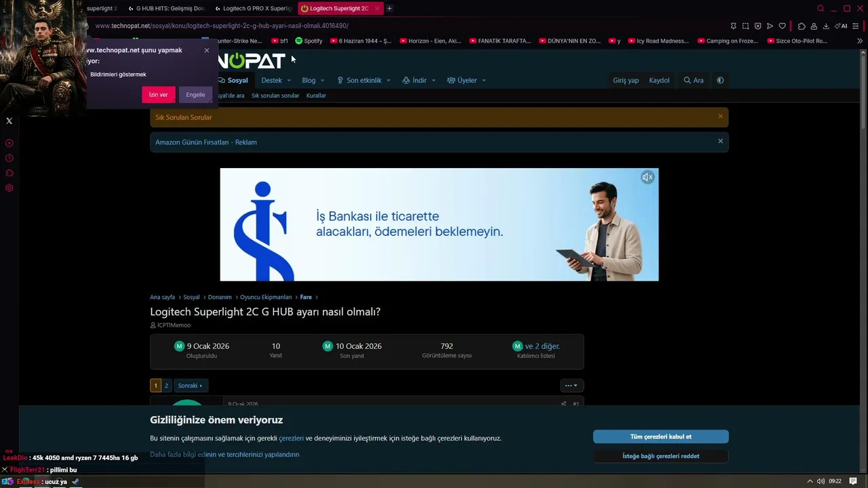Open the Spotify bookmark
This screenshot has width=868, height=488.
coord(309,41)
